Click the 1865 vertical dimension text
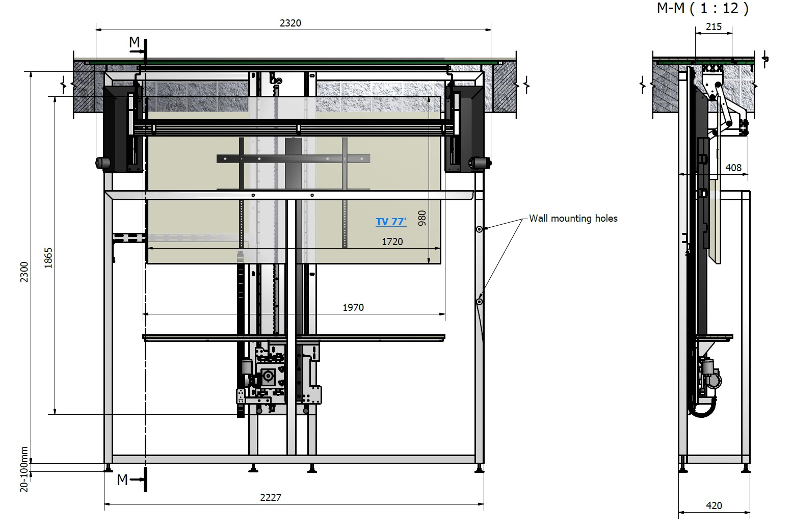Screen dimensions: 793x532 click(48, 258)
